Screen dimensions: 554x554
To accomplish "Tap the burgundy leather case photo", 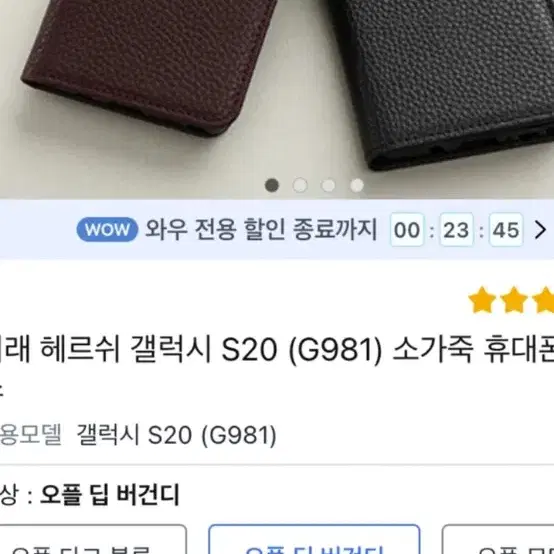I will pos(148,64).
